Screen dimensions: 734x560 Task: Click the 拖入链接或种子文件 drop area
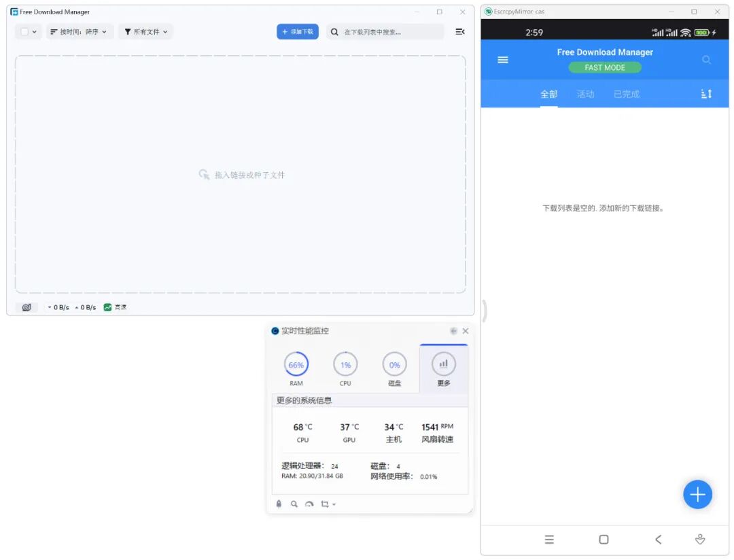[x=241, y=175]
